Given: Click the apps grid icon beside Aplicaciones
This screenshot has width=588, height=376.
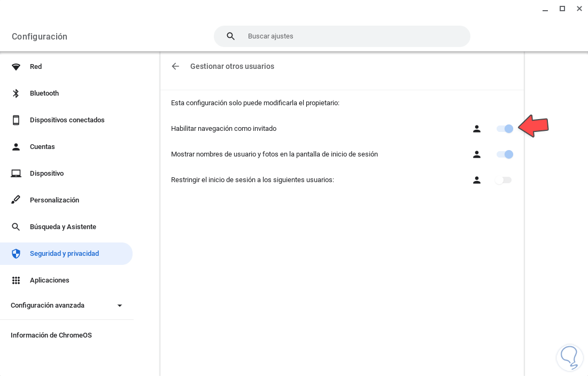Looking at the screenshot, I should 16,280.
